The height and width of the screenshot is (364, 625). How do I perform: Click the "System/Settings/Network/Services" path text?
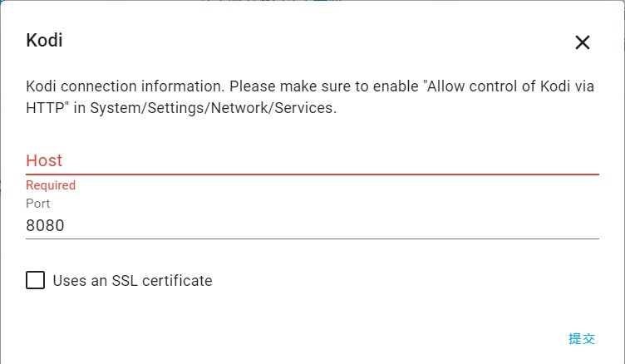tap(213, 109)
